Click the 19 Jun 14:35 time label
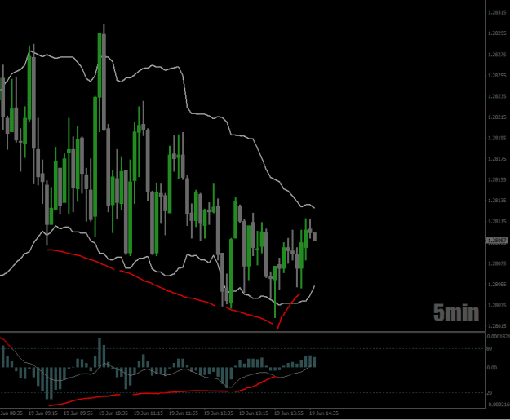510x420 pixels. [324, 413]
